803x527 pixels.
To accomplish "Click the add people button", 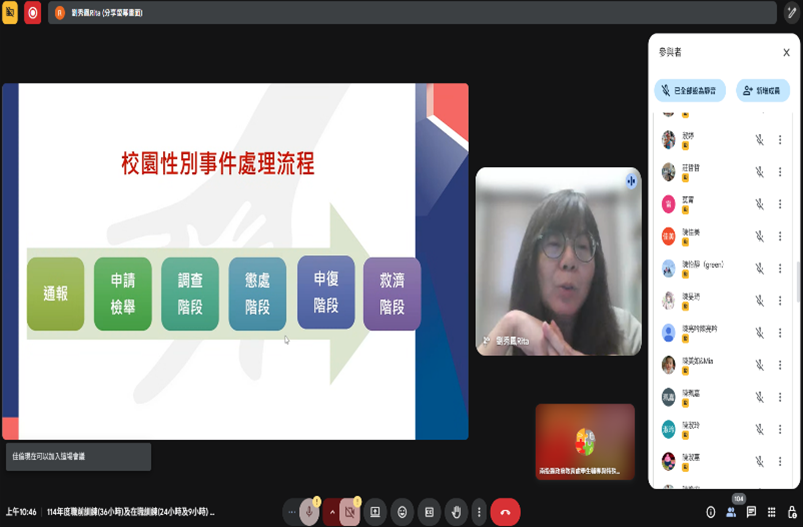I will 763,90.
